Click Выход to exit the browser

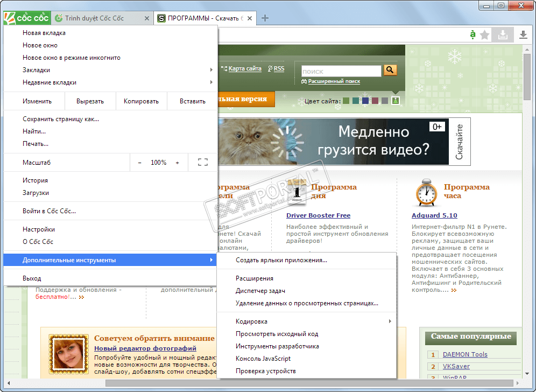click(x=110, y=278)
